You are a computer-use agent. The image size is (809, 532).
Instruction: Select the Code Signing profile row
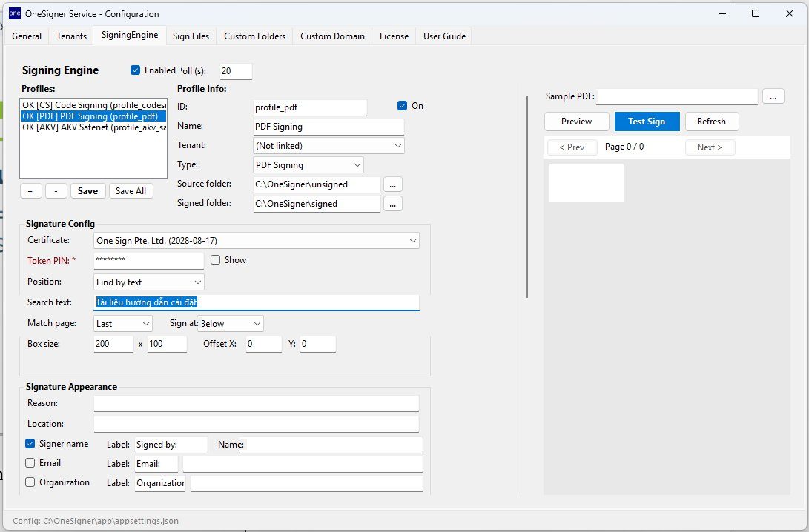94,105
